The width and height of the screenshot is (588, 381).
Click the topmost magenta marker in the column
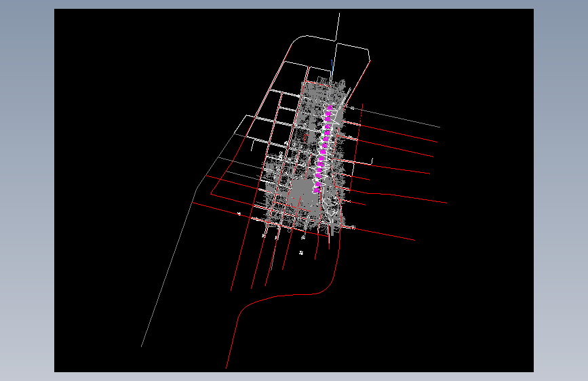coord(329,108)
